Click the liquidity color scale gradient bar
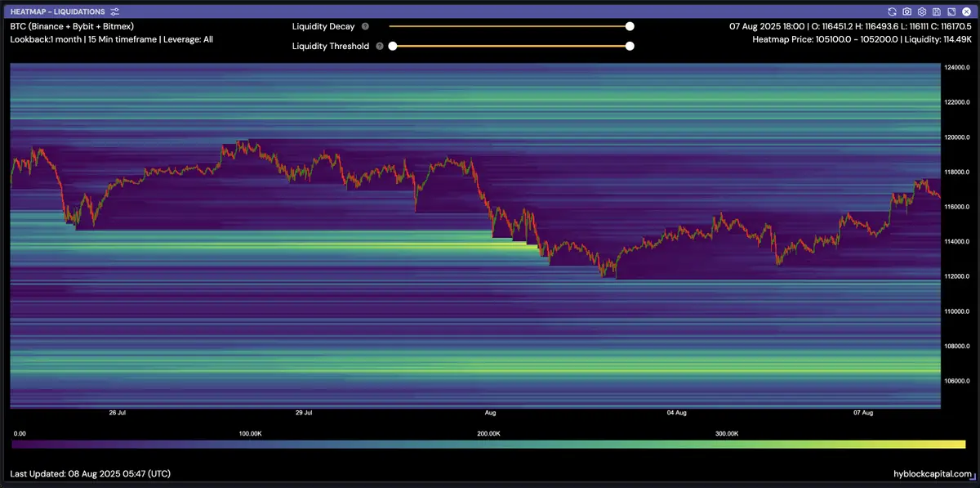 coord(488,444)
